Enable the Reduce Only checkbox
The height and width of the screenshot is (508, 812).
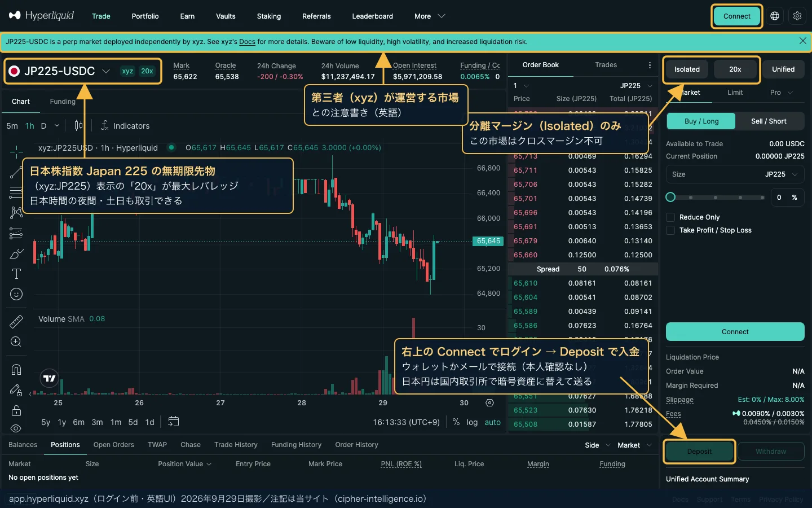click(x=670, y=217)
